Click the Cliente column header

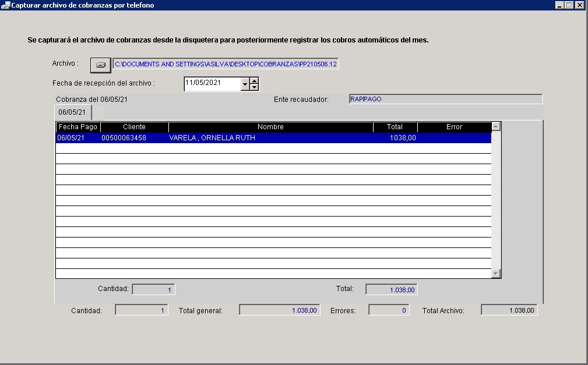pyautogui.click(x=133, y=126)
